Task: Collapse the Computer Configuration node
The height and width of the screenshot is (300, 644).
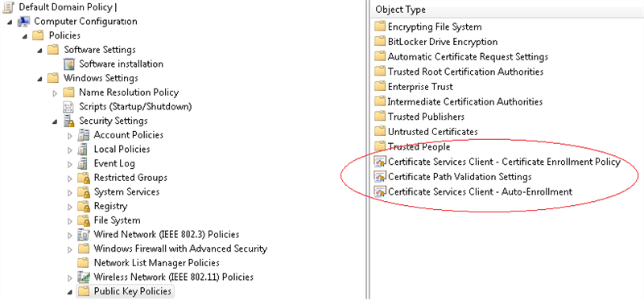Action: tap(10, 22)
